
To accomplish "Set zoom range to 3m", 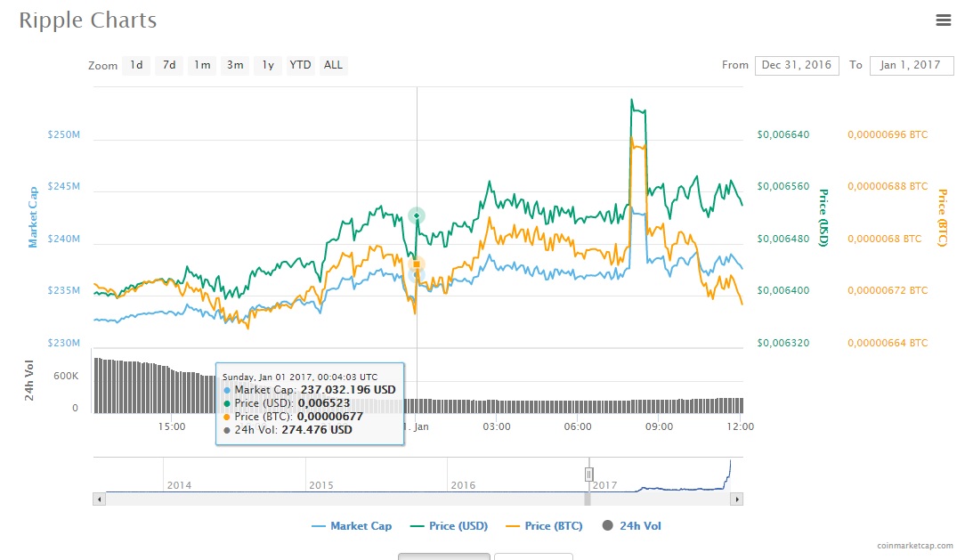I will [235, 65].
